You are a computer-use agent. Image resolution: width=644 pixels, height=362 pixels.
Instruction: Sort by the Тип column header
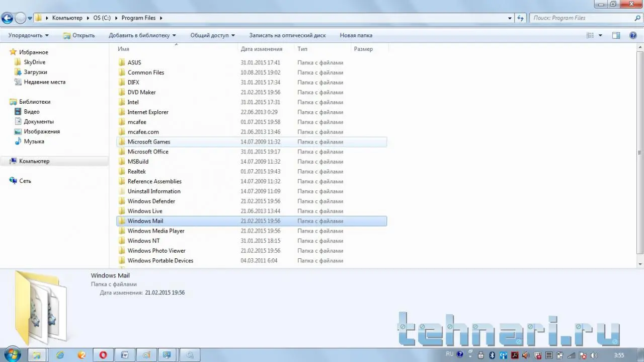click(323, 49)
